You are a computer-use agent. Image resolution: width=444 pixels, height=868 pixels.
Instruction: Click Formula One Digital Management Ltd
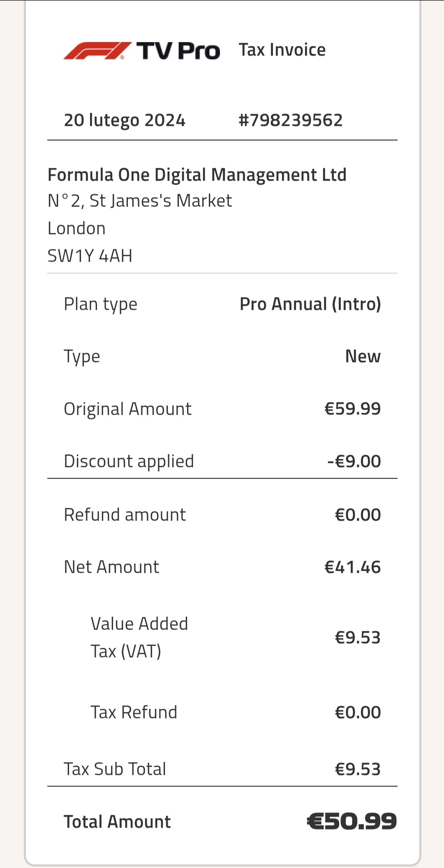pyautogui.click(x=197, y=175)
